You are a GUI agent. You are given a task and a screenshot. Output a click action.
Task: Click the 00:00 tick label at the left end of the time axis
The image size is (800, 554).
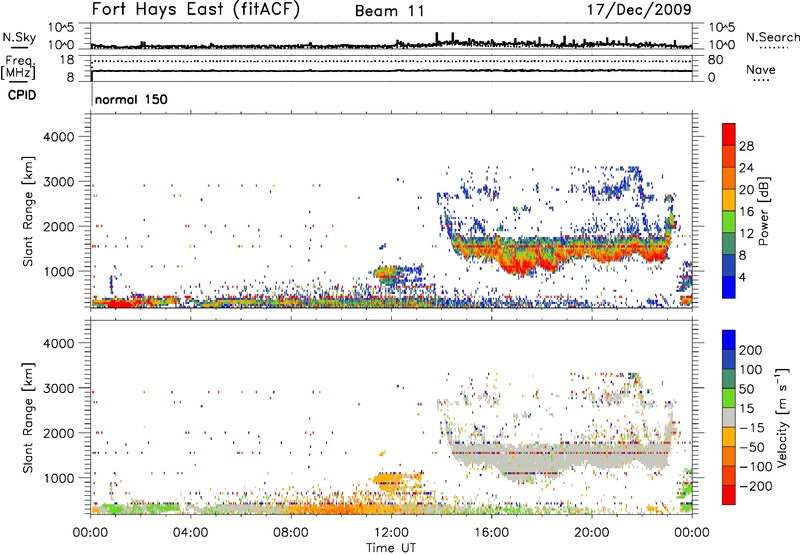point(90,533)
